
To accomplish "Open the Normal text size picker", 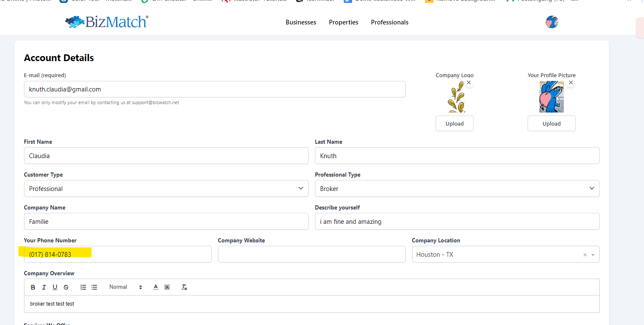I will (125, 287).
